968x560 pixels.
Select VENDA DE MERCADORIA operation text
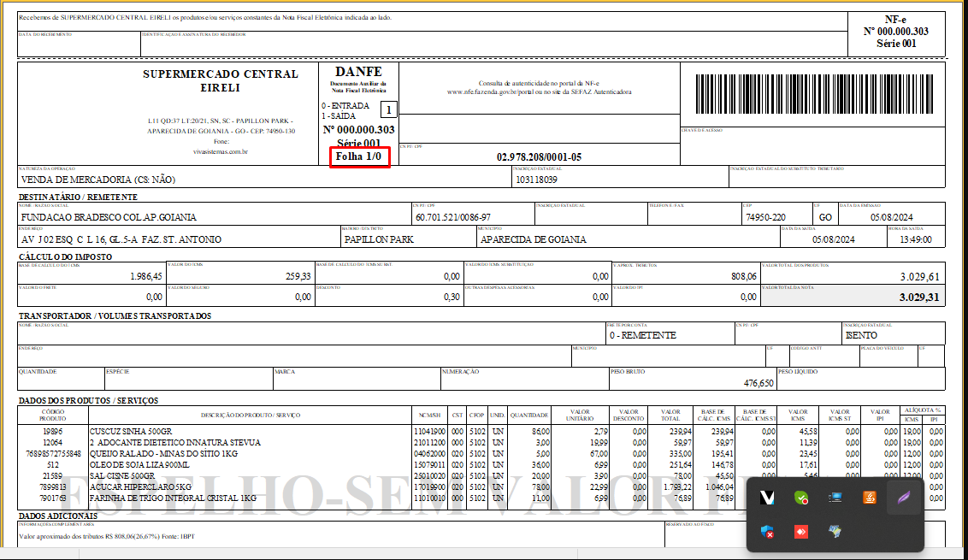tap(98, 180)
